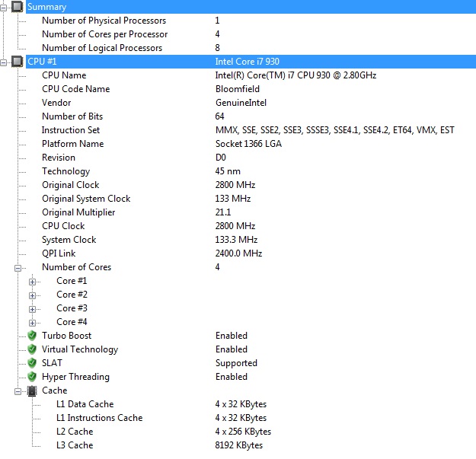Expand the Core #3 node
Viewport: 476px width, 459px height.
[x=32, y=309]
